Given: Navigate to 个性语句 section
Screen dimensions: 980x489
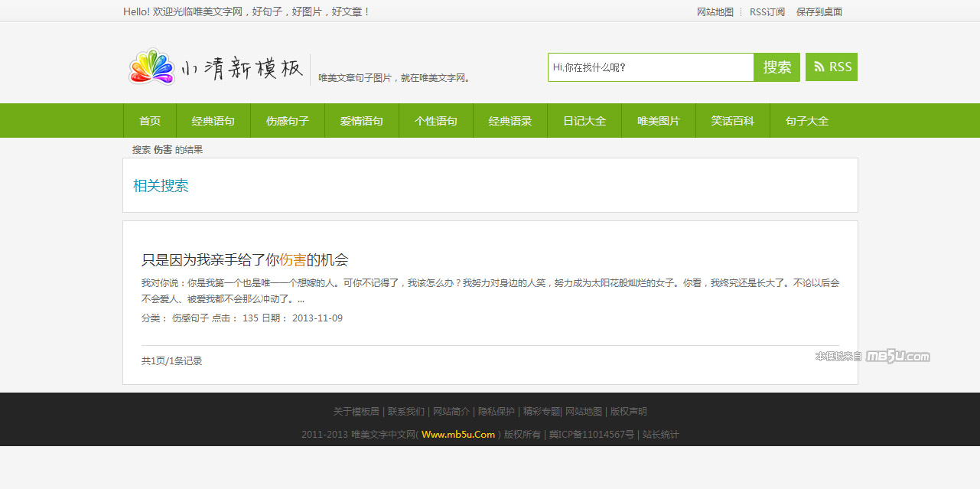Looking at the screenshot, I should pos(436,121).
